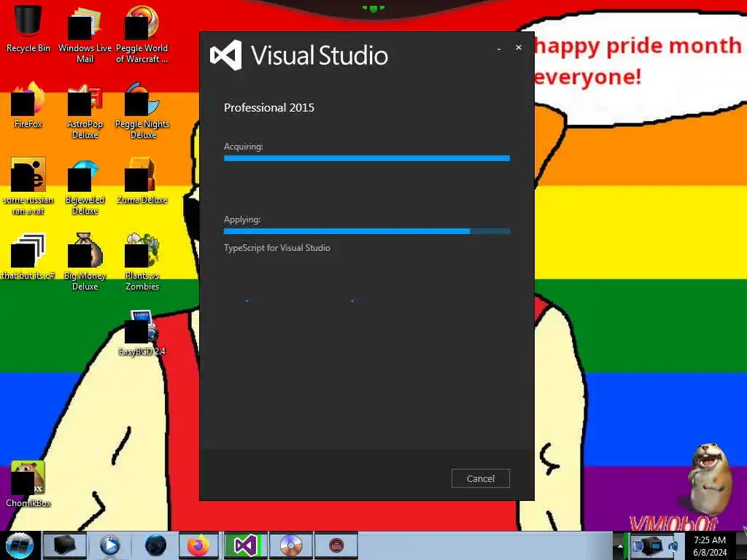Screen dimensions: 747x560
Task: Select the Recycle Bin desktop icon
Action: (x=28, y=28)
